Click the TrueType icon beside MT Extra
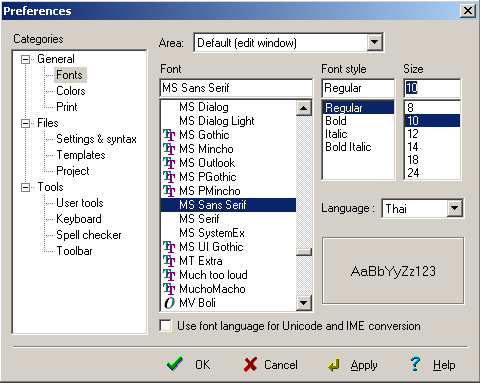This screenshot has width=480, height=383. (169, 261)
